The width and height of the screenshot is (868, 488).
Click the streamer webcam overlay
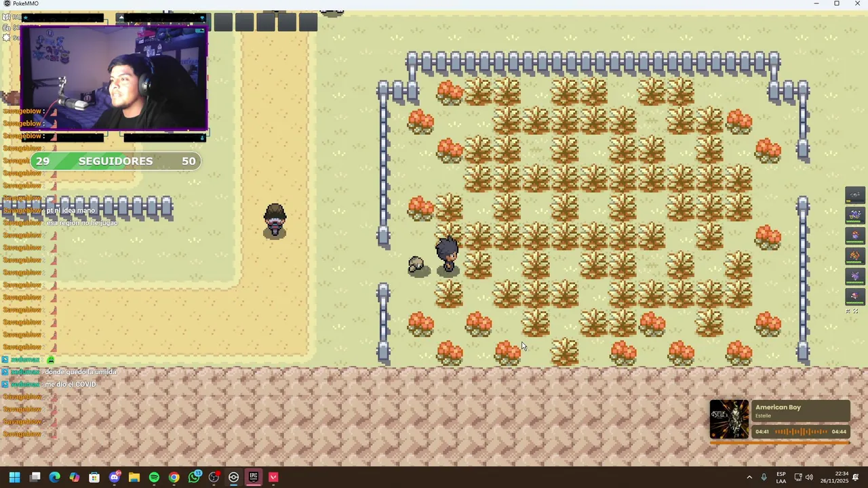(114, 78)
